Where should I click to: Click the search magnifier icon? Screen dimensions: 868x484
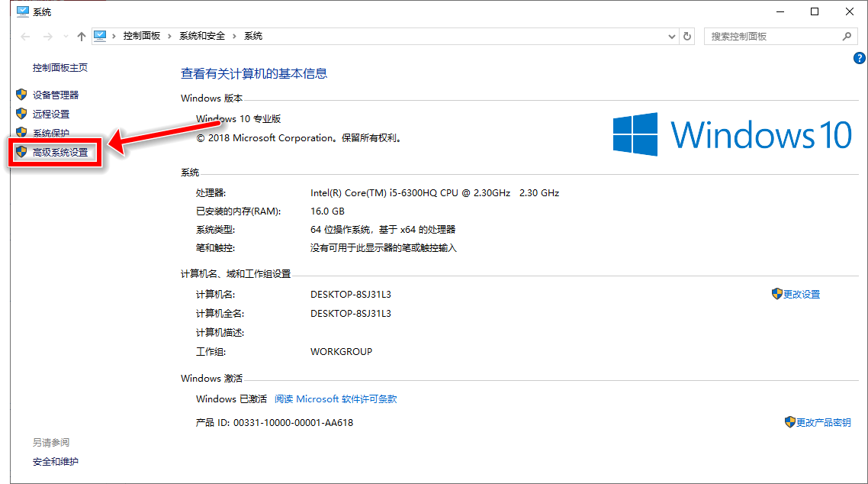(847, 37)
